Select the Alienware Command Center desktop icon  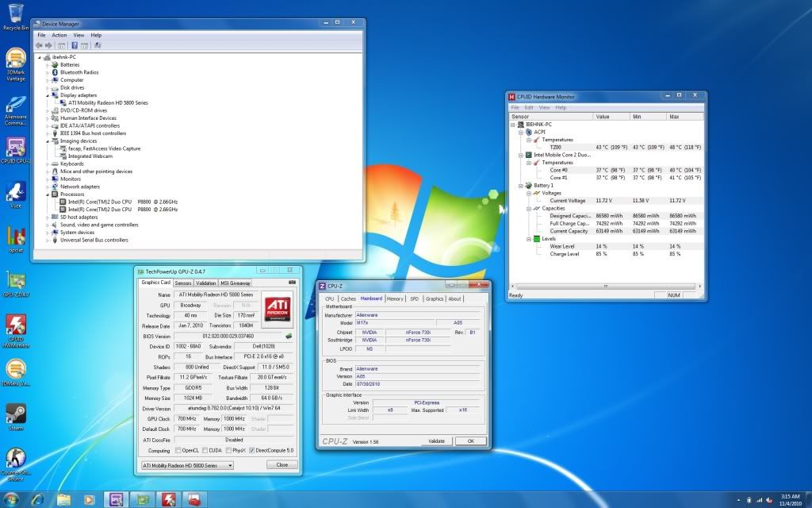tap(16, 110)
